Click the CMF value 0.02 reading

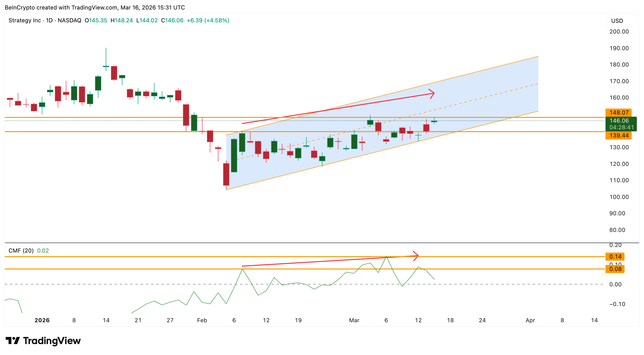(43, 250)
